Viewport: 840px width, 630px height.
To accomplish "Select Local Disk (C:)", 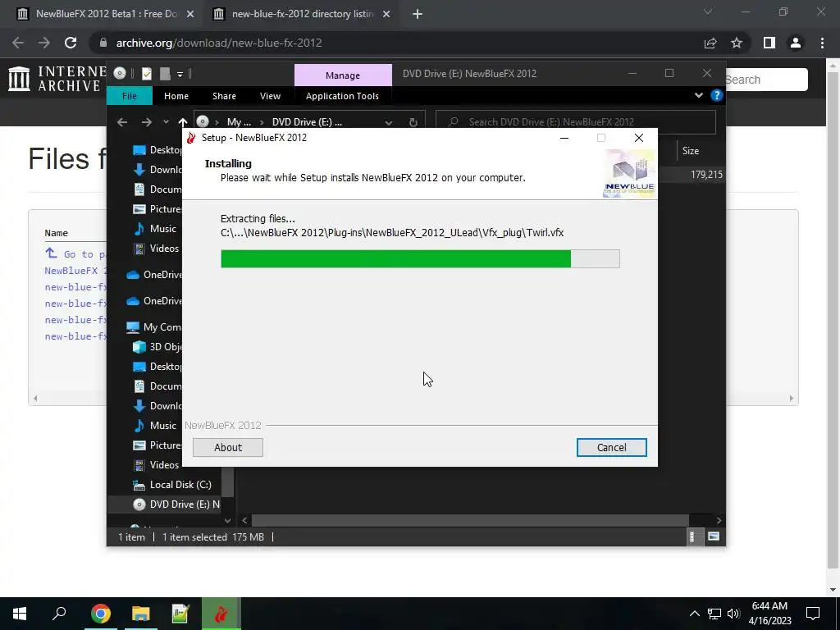I will pos(172,485).
